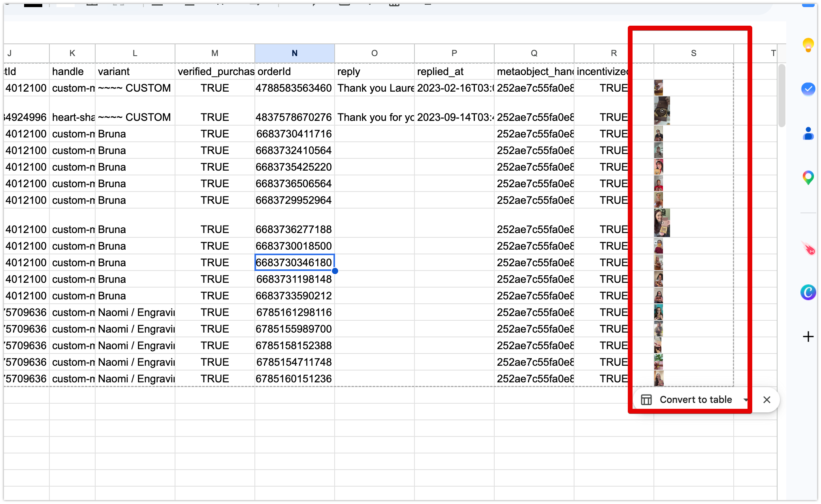
Task: Select the cell containing 6683733590212
Action: point(294,296)
